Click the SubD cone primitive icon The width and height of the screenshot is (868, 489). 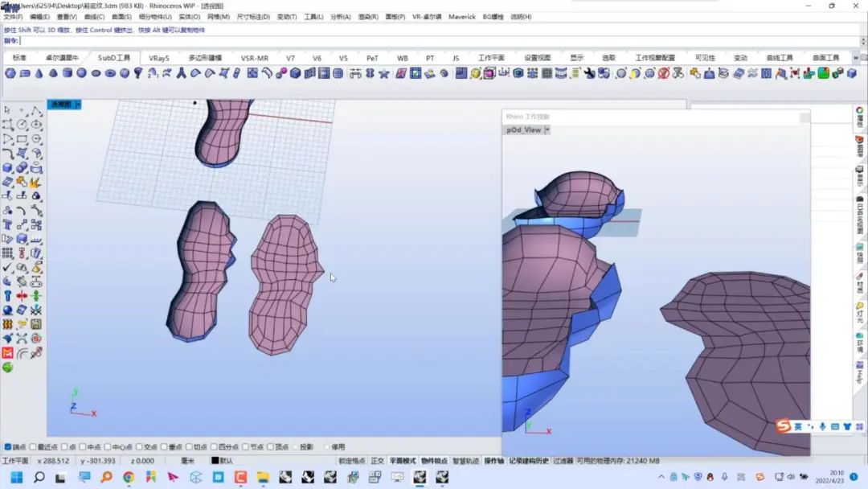click(39, 73)
